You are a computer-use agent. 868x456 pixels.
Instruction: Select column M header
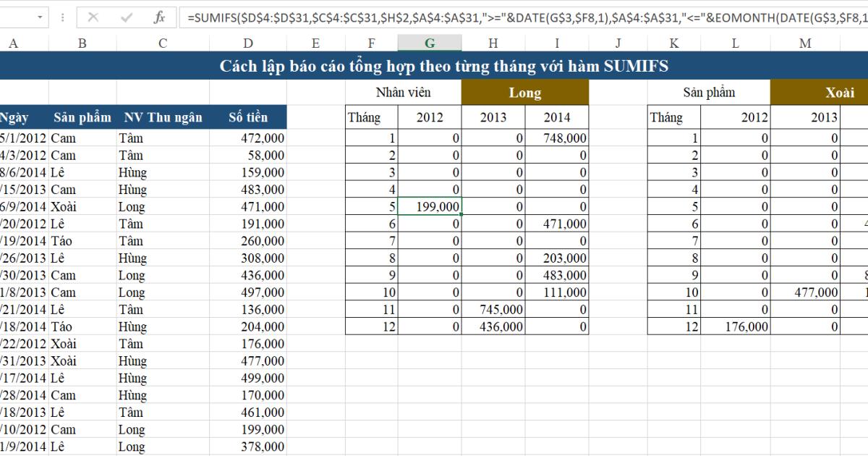[x=805, y=43]
